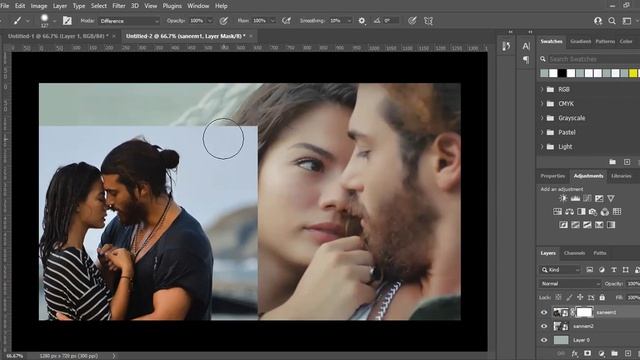Add a Curves adjustment

(587, 198)
